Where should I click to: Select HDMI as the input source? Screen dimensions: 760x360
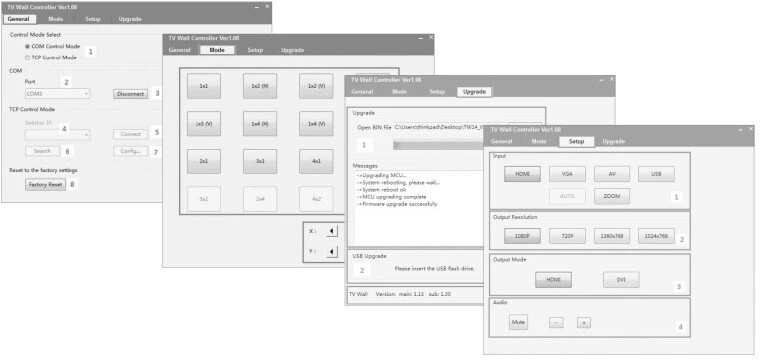522,174
